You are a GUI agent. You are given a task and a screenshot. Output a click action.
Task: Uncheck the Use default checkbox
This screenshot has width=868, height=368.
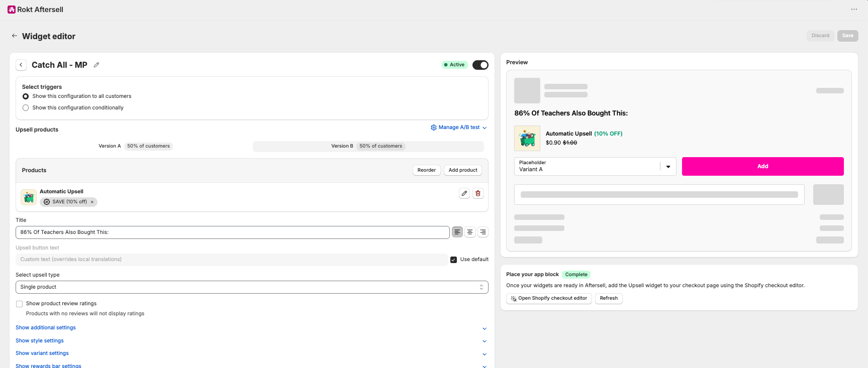click(453, 260)
